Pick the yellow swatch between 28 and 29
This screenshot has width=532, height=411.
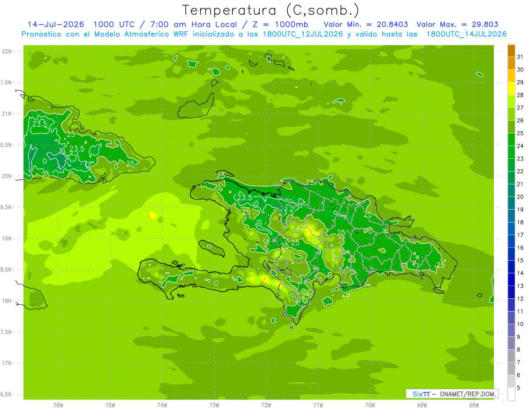511,89
